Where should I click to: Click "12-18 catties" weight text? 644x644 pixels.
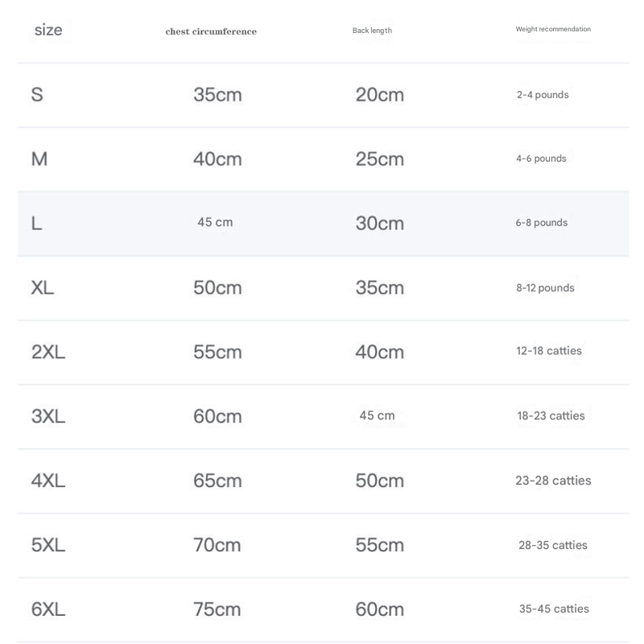pos(549,351)
